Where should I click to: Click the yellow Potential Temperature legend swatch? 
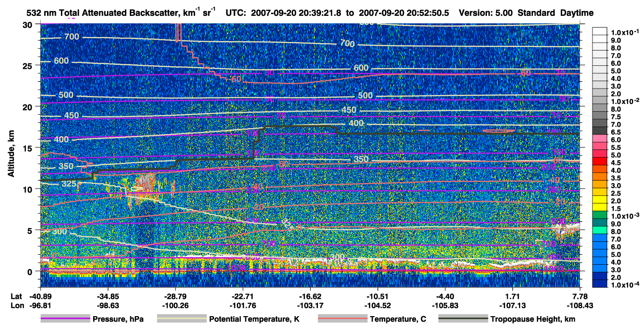[181, 319]
